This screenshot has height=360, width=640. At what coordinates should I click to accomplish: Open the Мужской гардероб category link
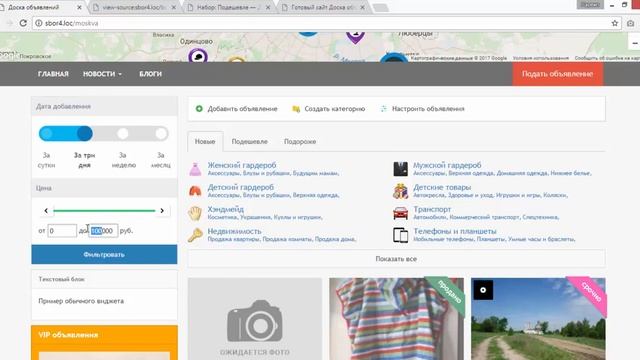[447, 165]
